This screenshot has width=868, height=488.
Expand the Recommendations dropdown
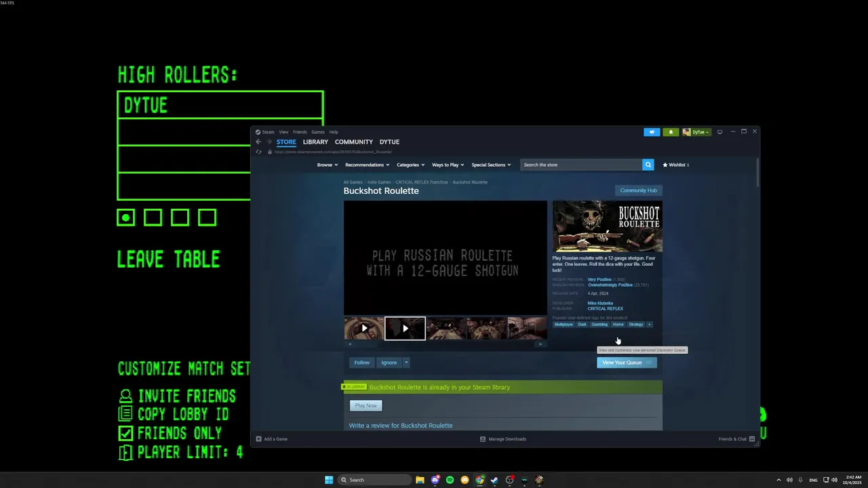(x=367, y=165)
